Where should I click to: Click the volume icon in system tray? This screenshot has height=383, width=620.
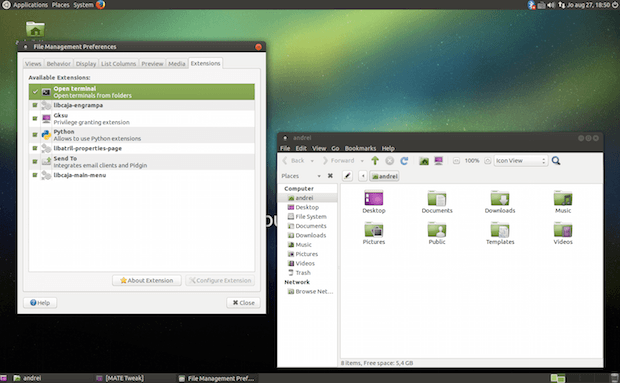pos(551,5)
